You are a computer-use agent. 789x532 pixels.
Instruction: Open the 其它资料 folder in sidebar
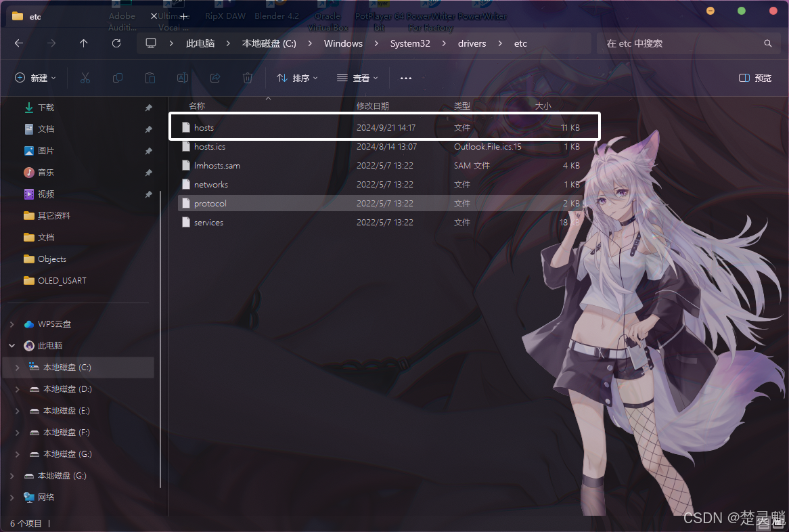click(54, 216)
